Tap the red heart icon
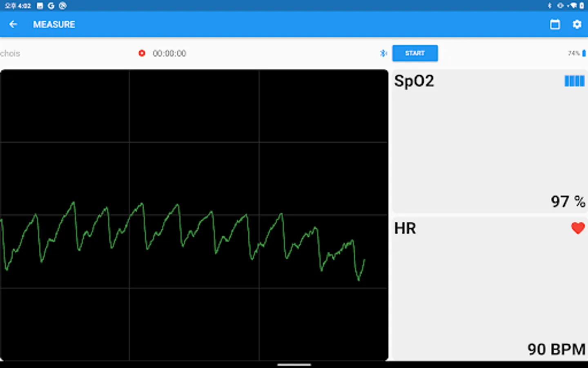The image size is (588, 368). point(578,228)
